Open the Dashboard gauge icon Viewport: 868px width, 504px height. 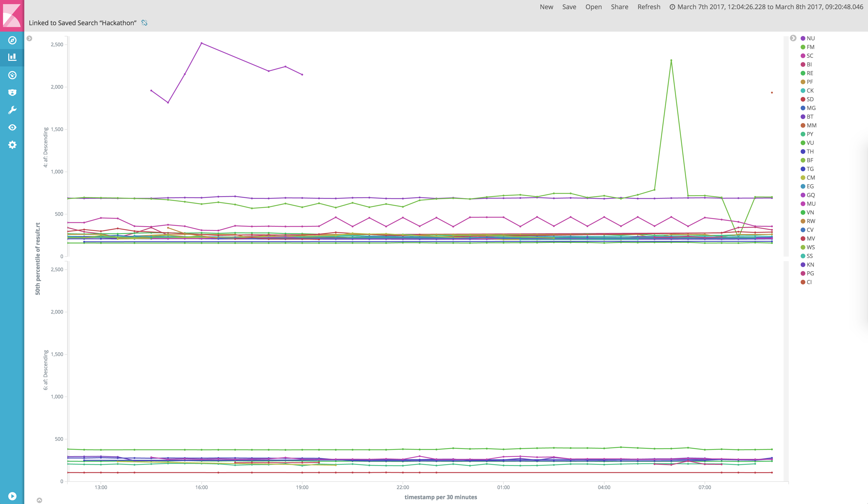click(12, 75)
